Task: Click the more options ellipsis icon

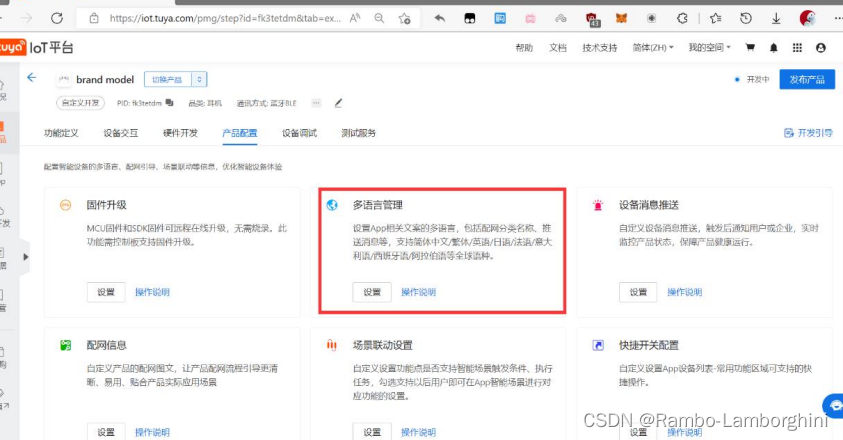Action: pyautogui.click(x=316, y=103)
